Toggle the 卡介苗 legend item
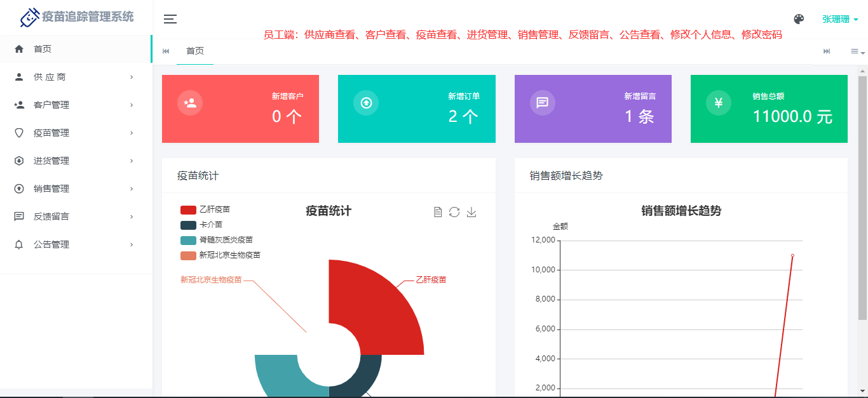 (x=201, y=225)
